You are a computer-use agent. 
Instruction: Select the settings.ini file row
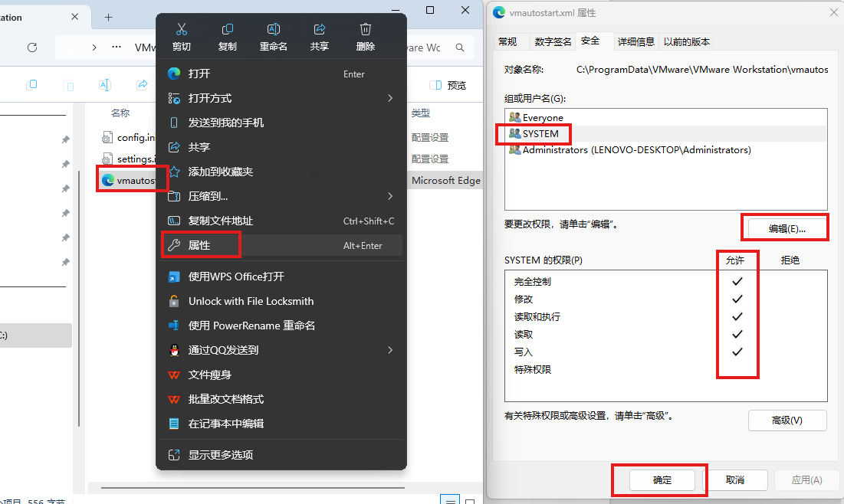tap(129, 159)
